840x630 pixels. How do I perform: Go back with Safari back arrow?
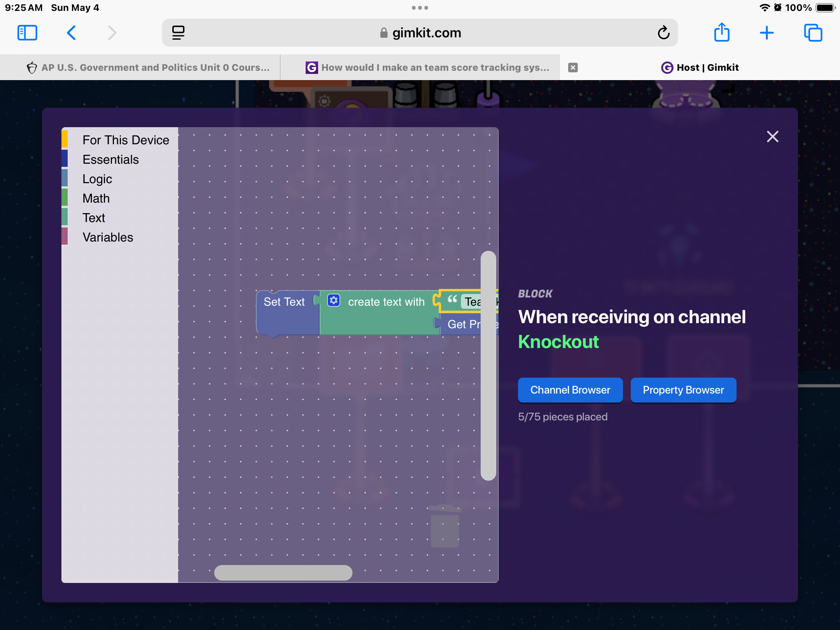click(72, 33)
